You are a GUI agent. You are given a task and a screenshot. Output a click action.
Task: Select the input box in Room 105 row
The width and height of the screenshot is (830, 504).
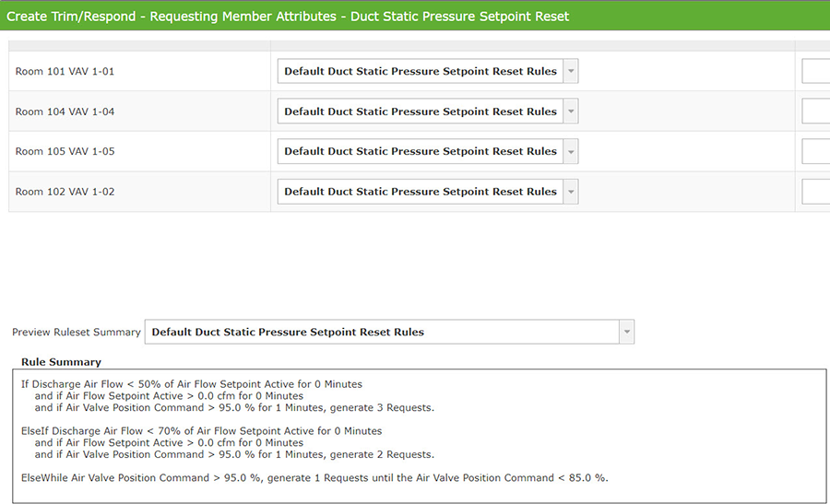click(x=817, y=151)
